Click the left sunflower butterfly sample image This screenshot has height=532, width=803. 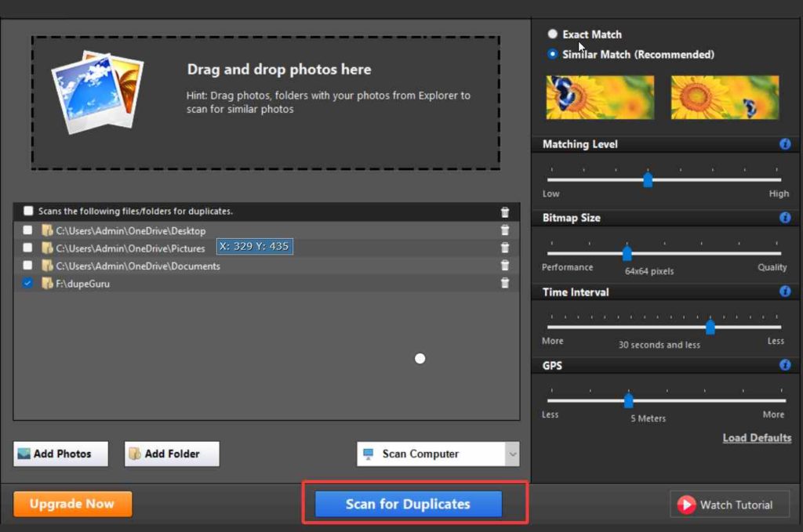point(600,97)
